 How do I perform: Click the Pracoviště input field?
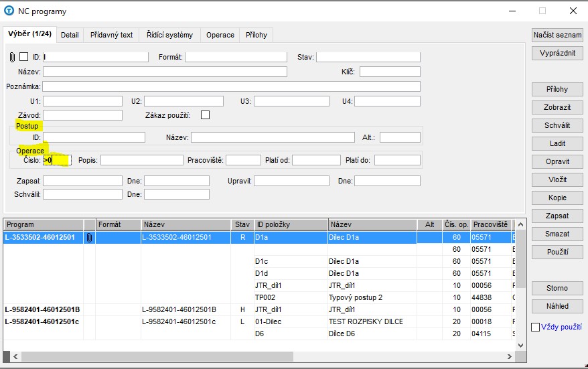click(x=243, y=160)
